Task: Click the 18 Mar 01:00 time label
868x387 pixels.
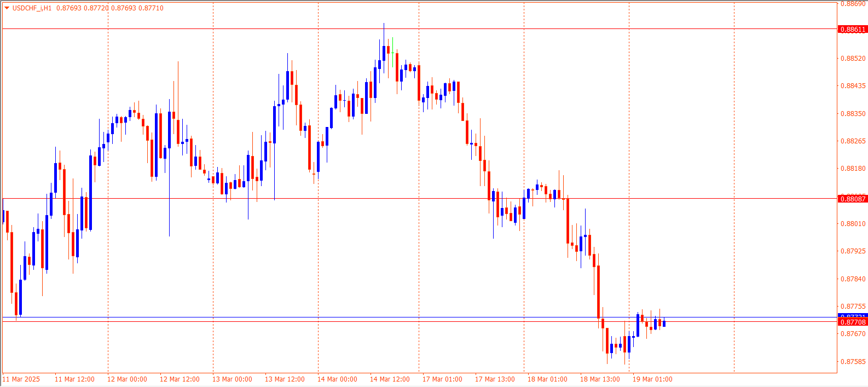Action: (547, 379)
